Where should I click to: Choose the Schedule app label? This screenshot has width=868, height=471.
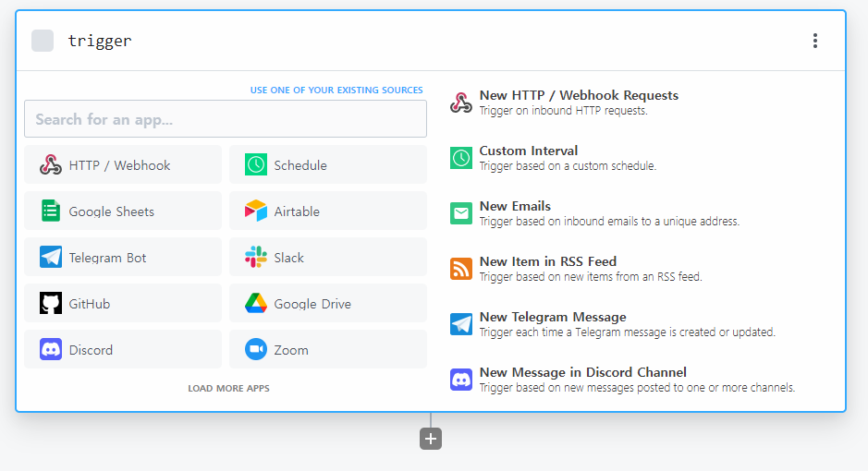(x=300, y=165)
